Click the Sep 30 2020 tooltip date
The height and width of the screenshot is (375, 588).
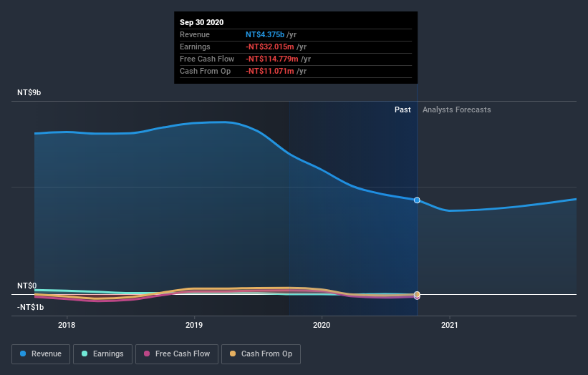point(201,22)
